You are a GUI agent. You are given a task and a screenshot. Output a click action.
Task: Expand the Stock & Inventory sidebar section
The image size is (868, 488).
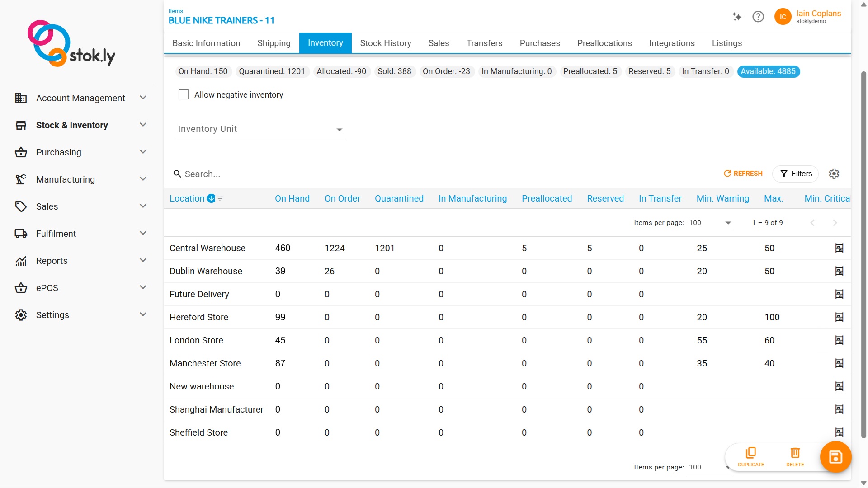[x=143, y=125]
